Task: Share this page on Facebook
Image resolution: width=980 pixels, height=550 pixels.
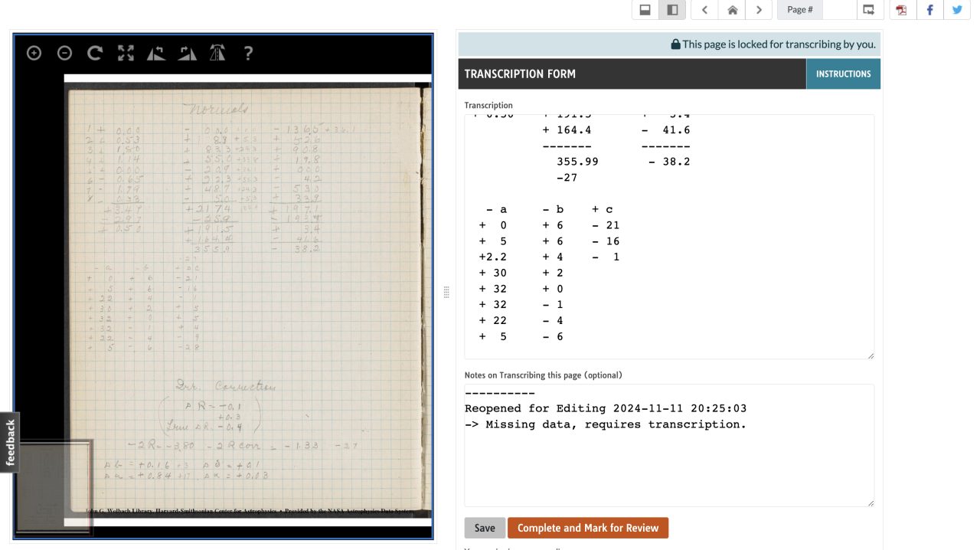Action: pyautogui.click(x=929, y=10)
